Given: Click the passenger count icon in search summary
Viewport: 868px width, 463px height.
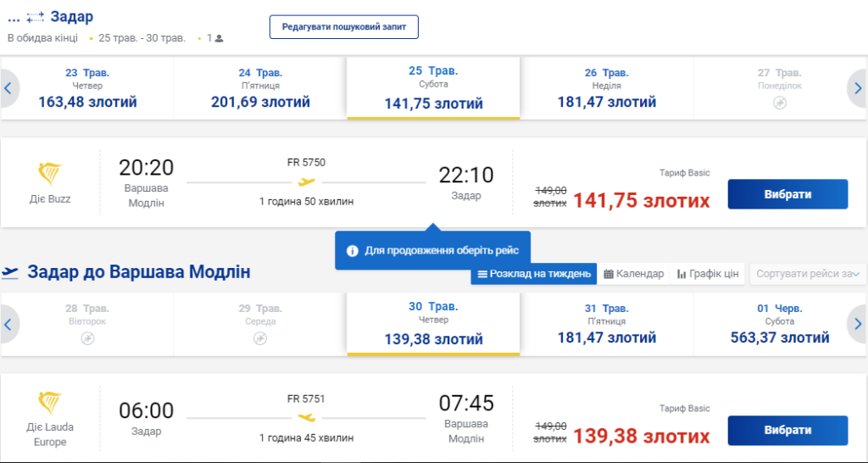Looking at the screenshot, I should (x=219, y=38).
